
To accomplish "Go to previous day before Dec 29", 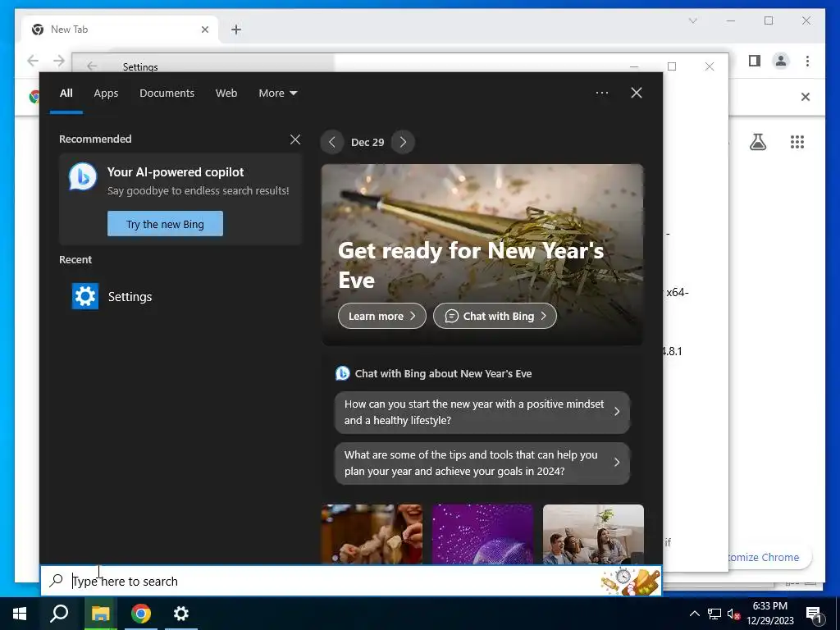I will pyautogui.click(x=332, y=143).
